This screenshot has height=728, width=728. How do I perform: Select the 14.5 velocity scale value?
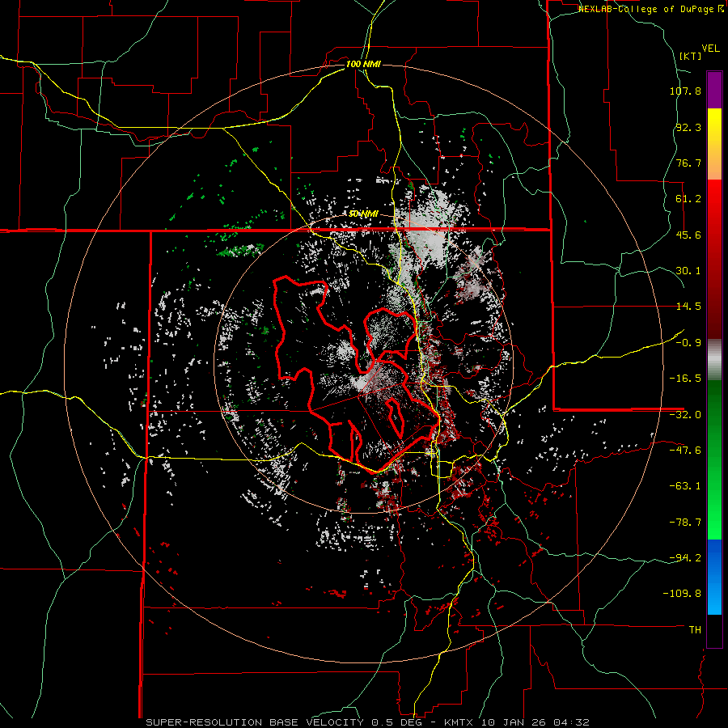point(688,307)
